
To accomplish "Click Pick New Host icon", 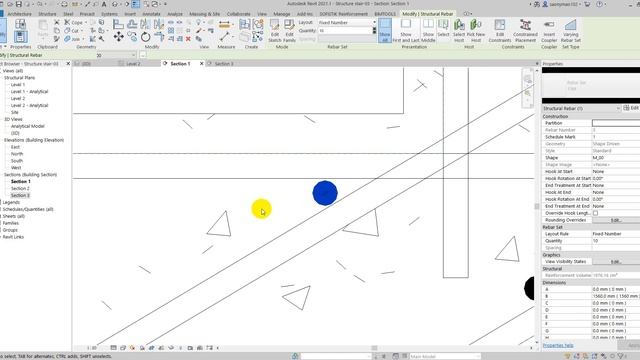I will [476, 31].
